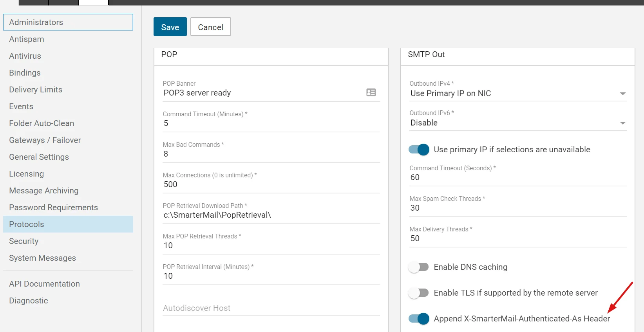Viewport: 644px width, 332px height.
Task: Select Protocols in the sidebar
Action: click(68, 224)
